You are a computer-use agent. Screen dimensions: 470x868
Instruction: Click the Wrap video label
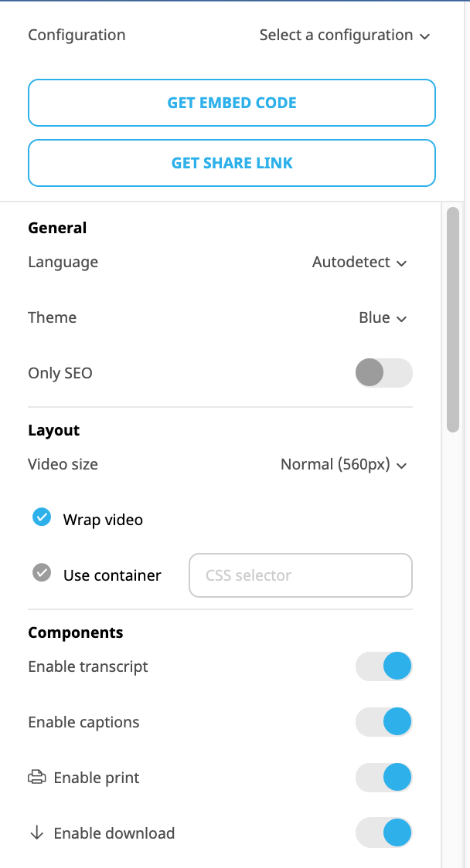tap(103, 520)
